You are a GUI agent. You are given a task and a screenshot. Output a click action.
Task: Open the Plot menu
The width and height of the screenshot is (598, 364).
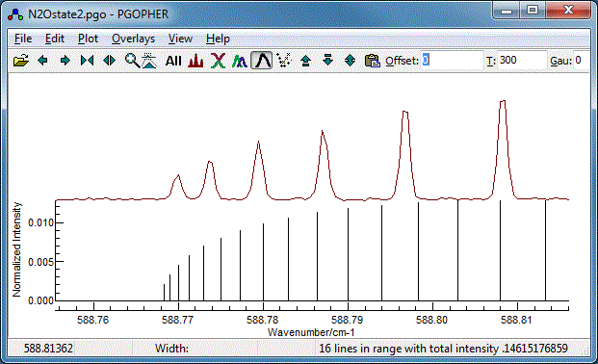pyautogui.click(x=88, y=39)
